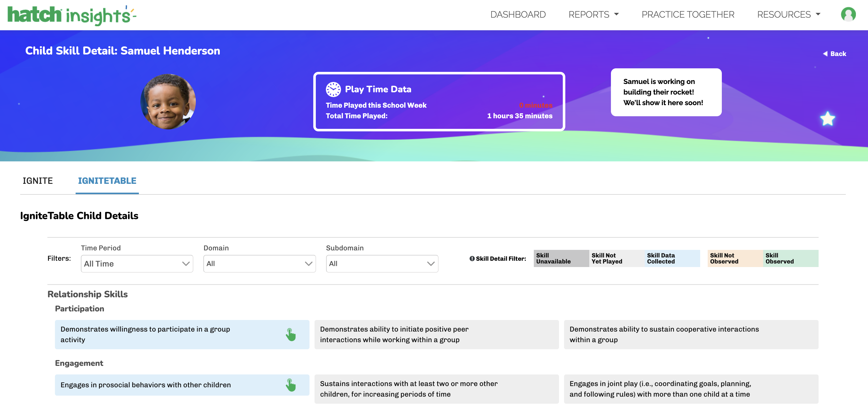Expand the Resources menu

pyautogui.click(x=788, y=14)
